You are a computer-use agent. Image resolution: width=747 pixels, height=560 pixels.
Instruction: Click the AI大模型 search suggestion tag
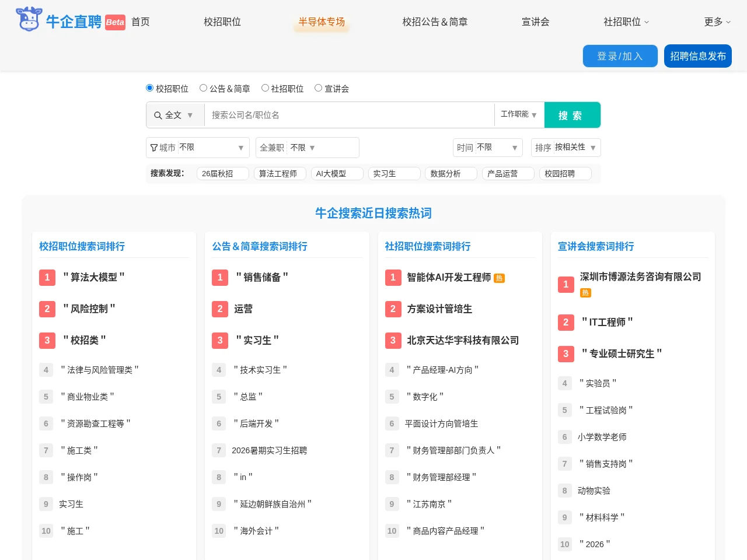(337, 173)
